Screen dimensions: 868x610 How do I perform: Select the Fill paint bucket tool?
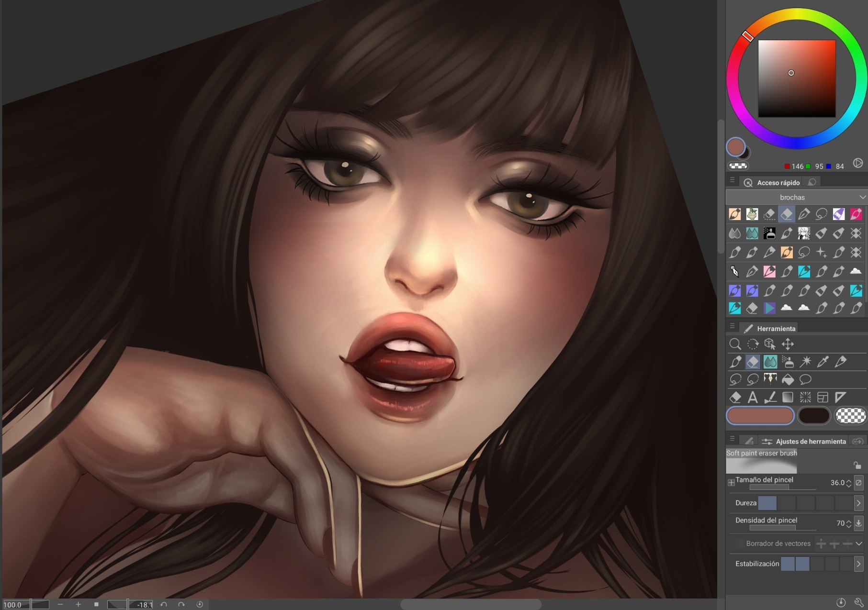tap(788, 379)
